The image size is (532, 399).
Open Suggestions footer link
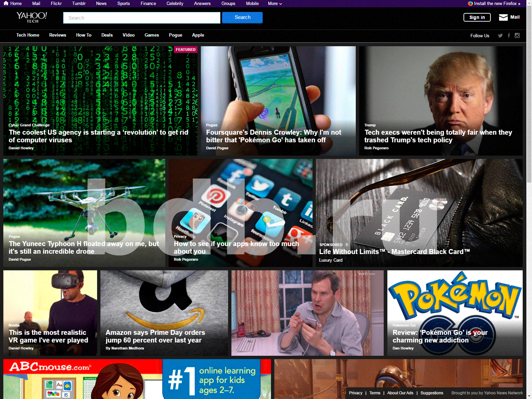(x=432, y=393)
